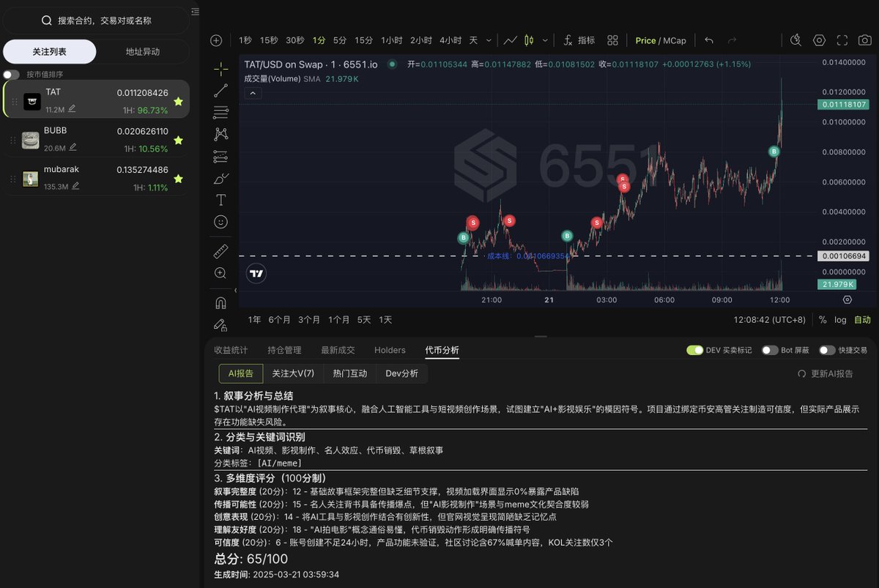The width and height of the screenshot is (879, 588).
Task: Open the Fibonacci retracement tools
Action: click(220, 113)
